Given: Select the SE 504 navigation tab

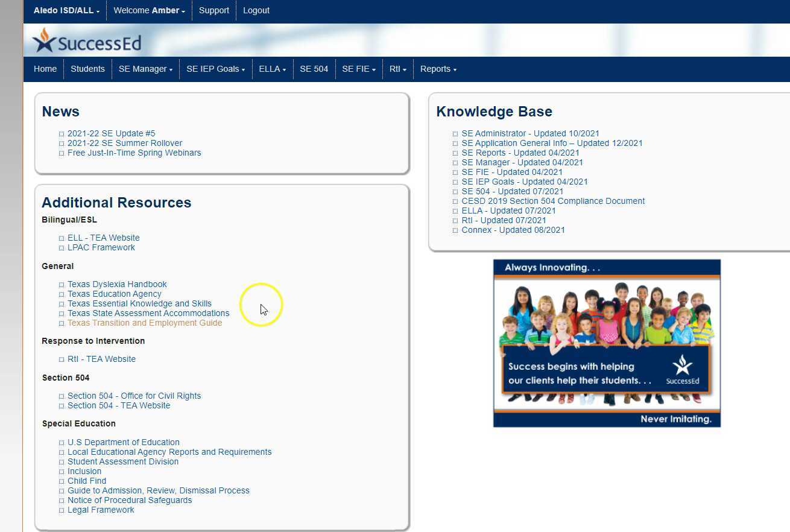Looking at the screenshot, I should coord(314,69).
